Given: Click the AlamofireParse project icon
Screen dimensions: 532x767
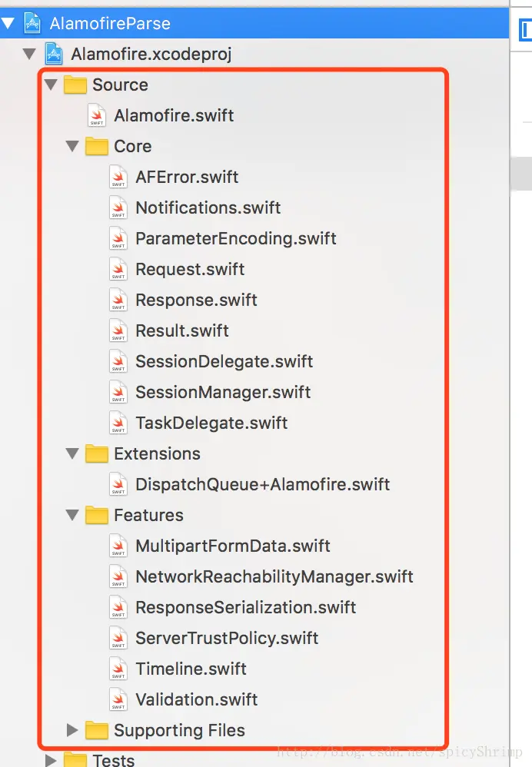Looking at the screenshot, I should pyautogui.click(x=32, y=23).
